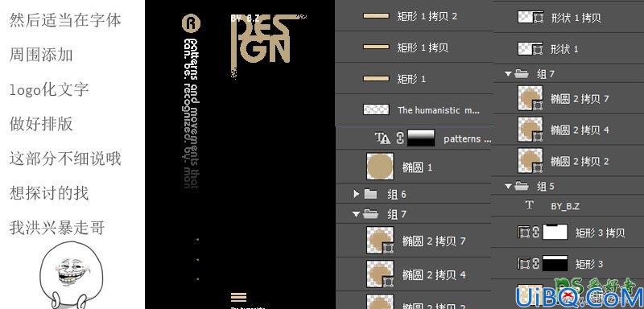Select gradient mask thumbnail of patterns layer

(420, 138)
